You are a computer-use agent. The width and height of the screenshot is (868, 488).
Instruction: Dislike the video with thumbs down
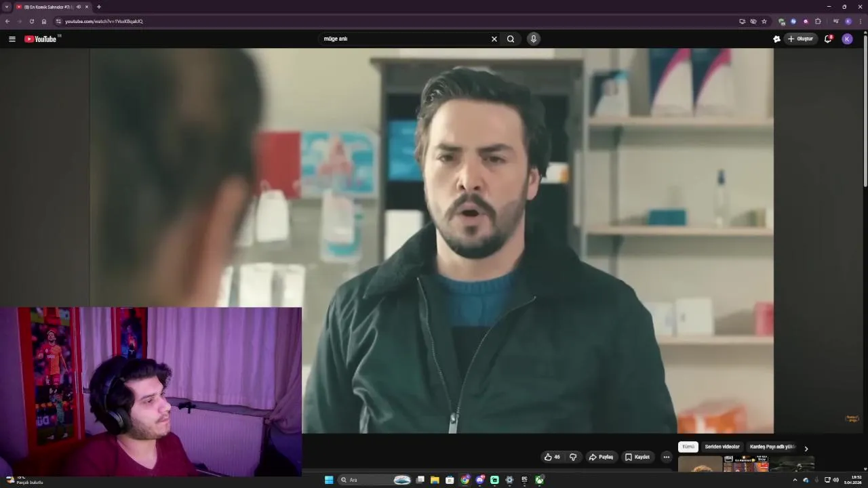(x=573, y=457)
